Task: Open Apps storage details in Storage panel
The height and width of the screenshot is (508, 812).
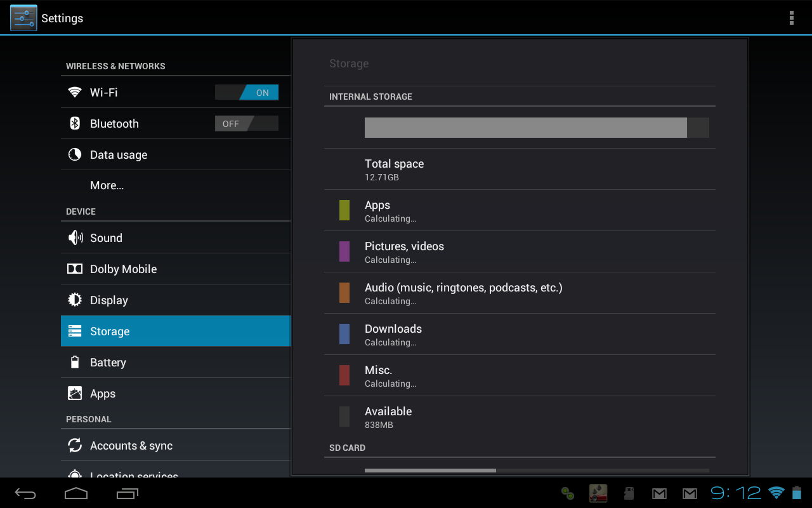Action: (520, 210)
